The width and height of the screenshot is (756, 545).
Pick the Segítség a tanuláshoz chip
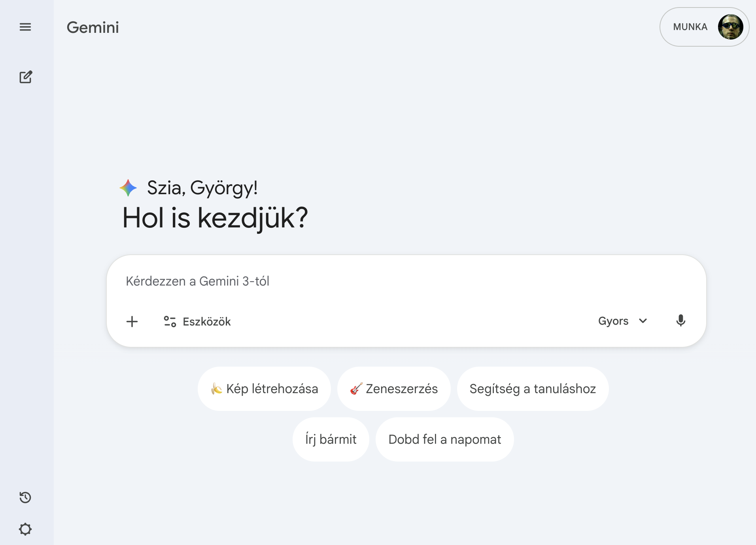(x=533, y=389)
